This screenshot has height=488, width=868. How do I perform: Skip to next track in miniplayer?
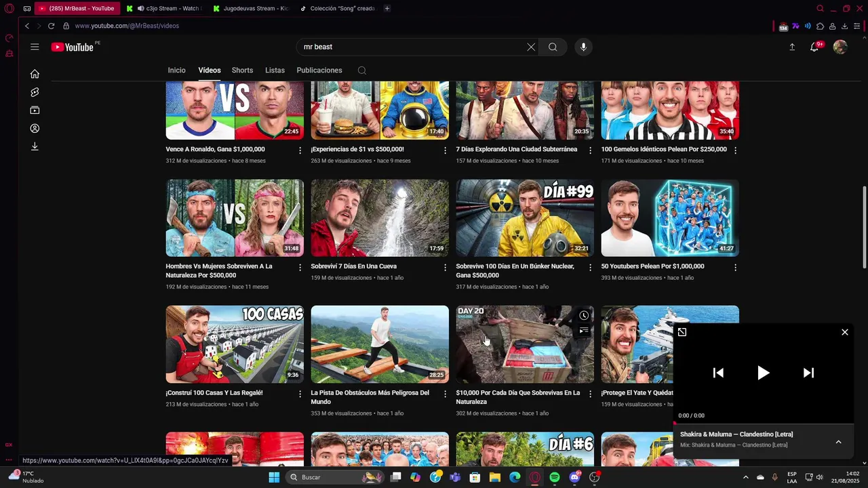tap(808, 373)
